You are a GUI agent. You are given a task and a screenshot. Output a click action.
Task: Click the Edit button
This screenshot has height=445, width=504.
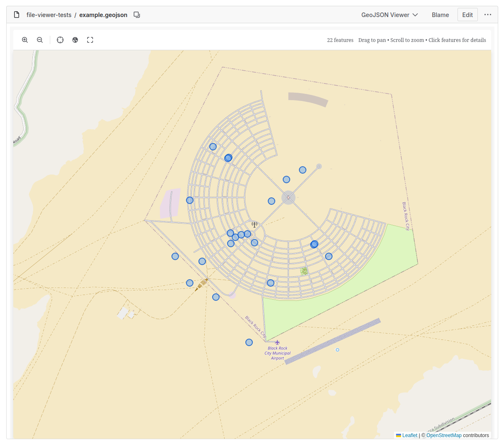point(467,14)
